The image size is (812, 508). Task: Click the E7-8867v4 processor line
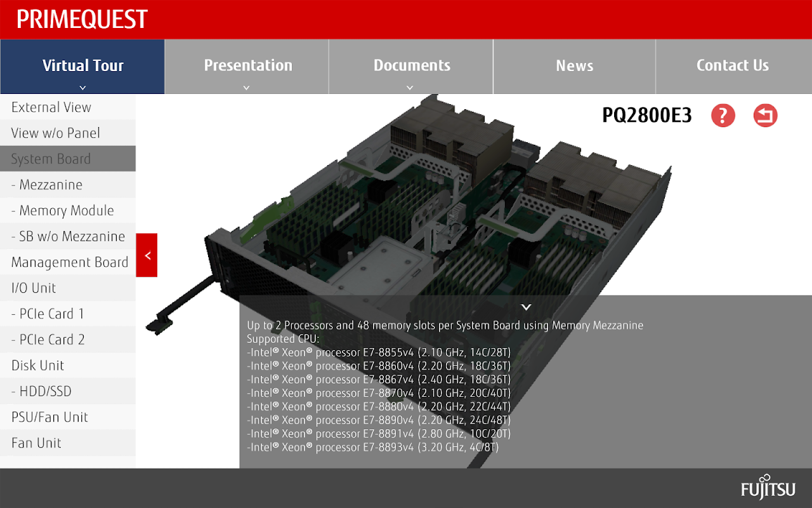pos(379,380)
